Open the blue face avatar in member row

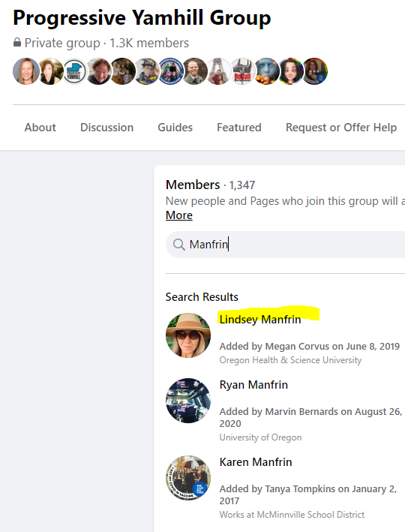click(266, 71)
